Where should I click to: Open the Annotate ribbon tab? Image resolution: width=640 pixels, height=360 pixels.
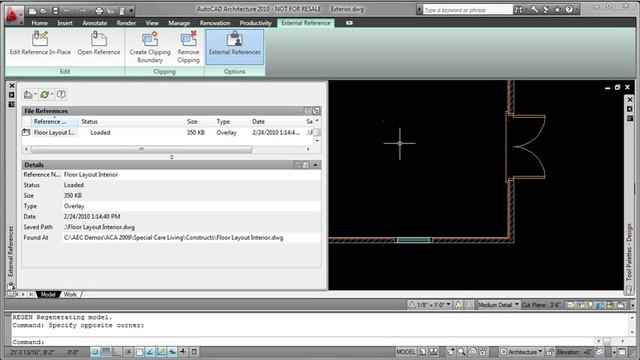(95, 23)
